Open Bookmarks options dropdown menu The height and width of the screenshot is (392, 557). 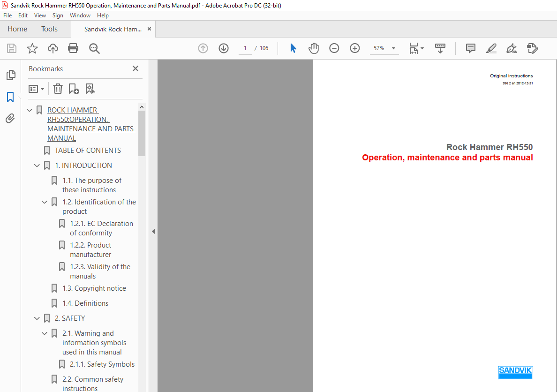coord(36,89)
